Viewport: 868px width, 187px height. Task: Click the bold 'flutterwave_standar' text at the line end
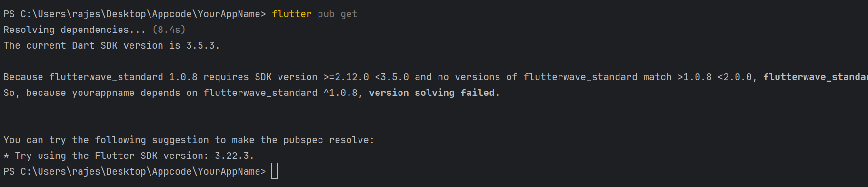coord(816,77)
